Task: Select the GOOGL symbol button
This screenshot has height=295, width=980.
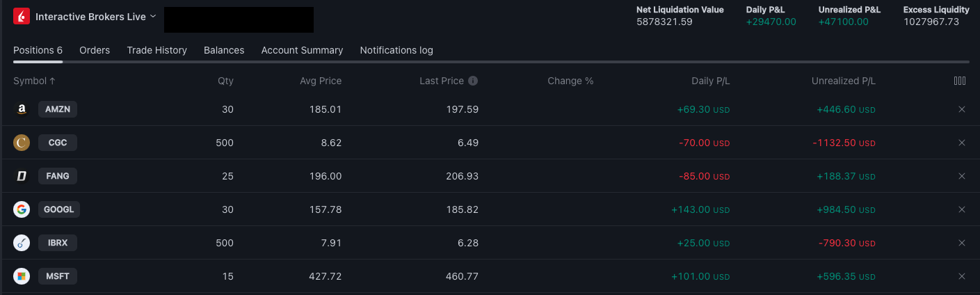Action: [59, 209]
